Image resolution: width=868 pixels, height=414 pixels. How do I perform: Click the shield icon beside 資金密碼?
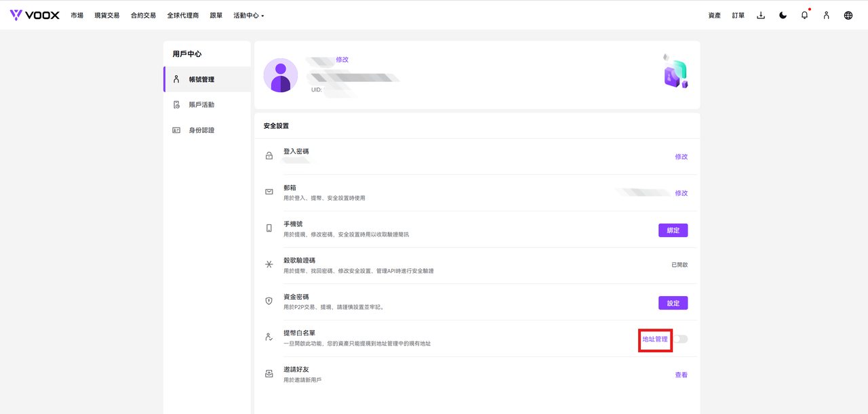click(269, 301)
